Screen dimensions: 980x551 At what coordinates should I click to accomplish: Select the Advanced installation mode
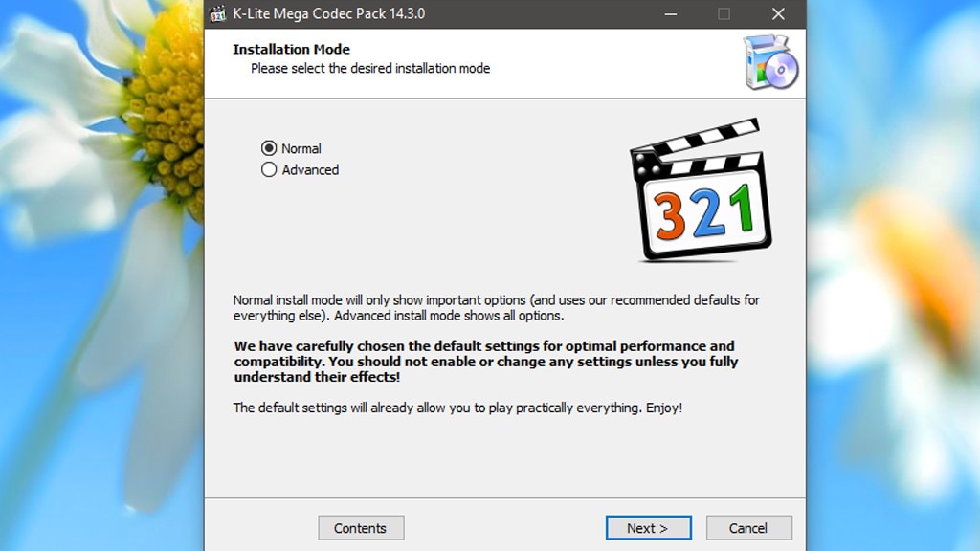click(x=271, y=170)
